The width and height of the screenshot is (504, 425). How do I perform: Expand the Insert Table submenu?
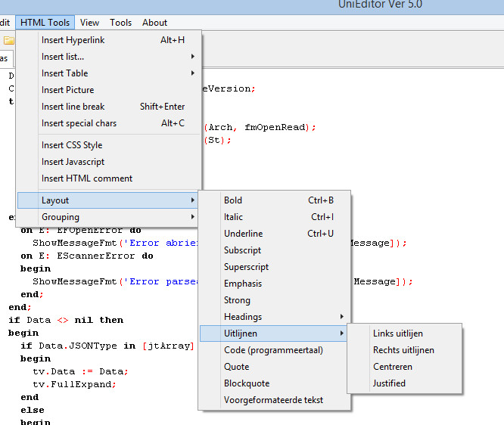(65, 73)
